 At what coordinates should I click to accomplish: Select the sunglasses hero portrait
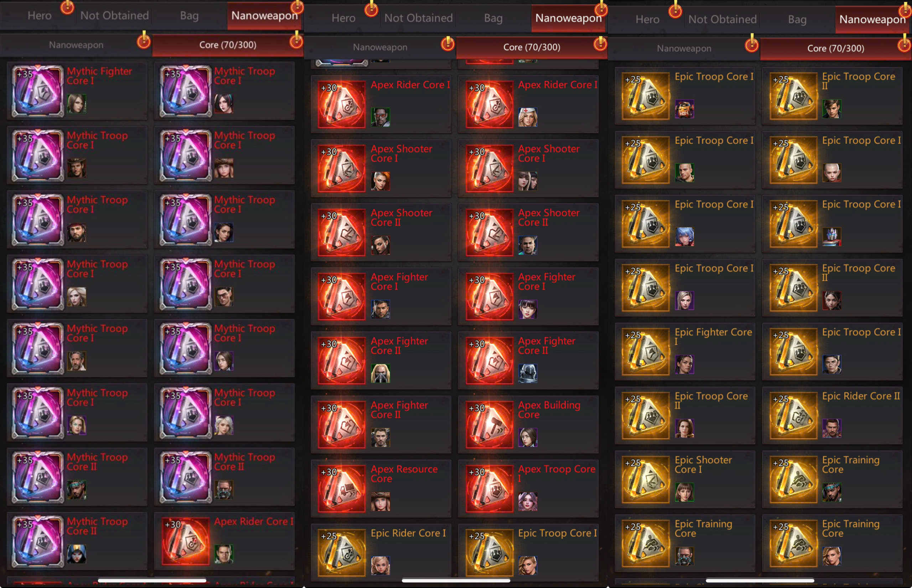(x=380, y=117)
